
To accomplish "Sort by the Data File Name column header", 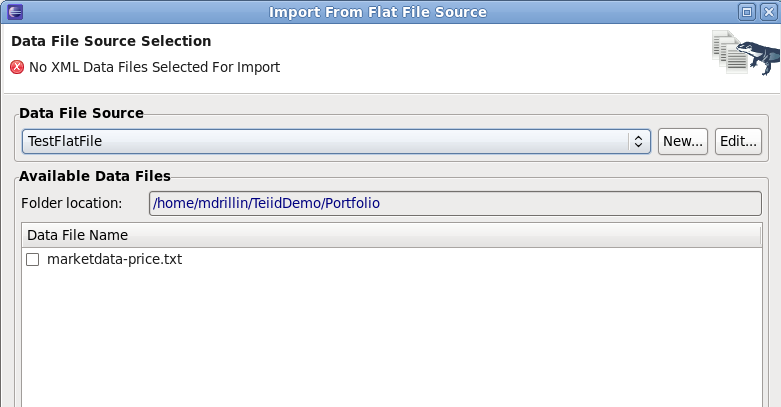I will point(390,235).
